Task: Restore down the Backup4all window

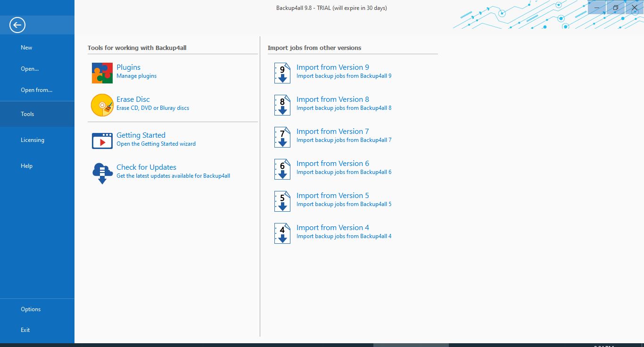Action: tap(616, 8)
